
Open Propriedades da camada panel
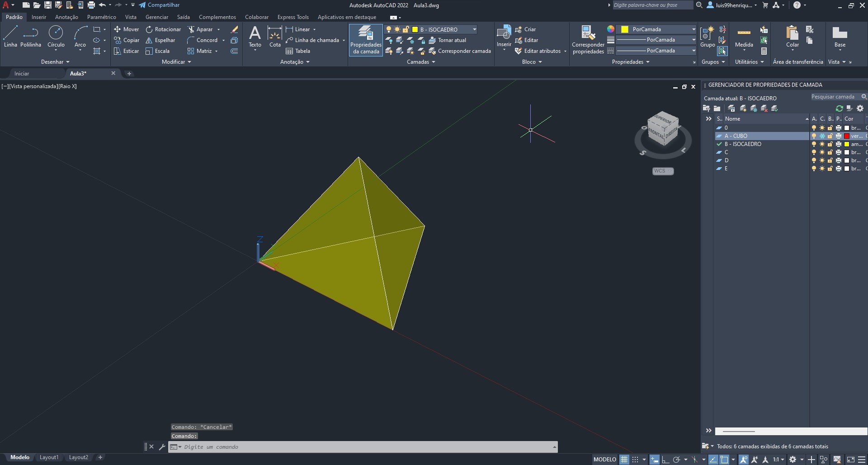[366, 40]
